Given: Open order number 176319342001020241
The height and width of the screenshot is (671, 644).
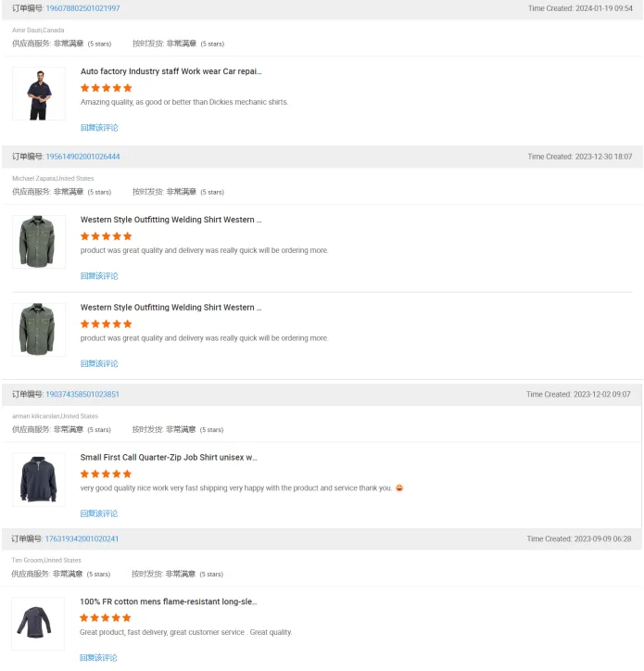Looking at the screenshot, I should click(x=82, y=539).
